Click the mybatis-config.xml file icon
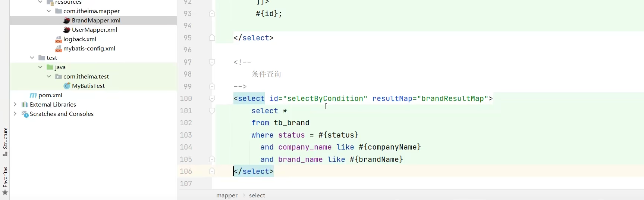Image resolution: width=644 pixels, height=200 pixels. (x=59, y=49)
